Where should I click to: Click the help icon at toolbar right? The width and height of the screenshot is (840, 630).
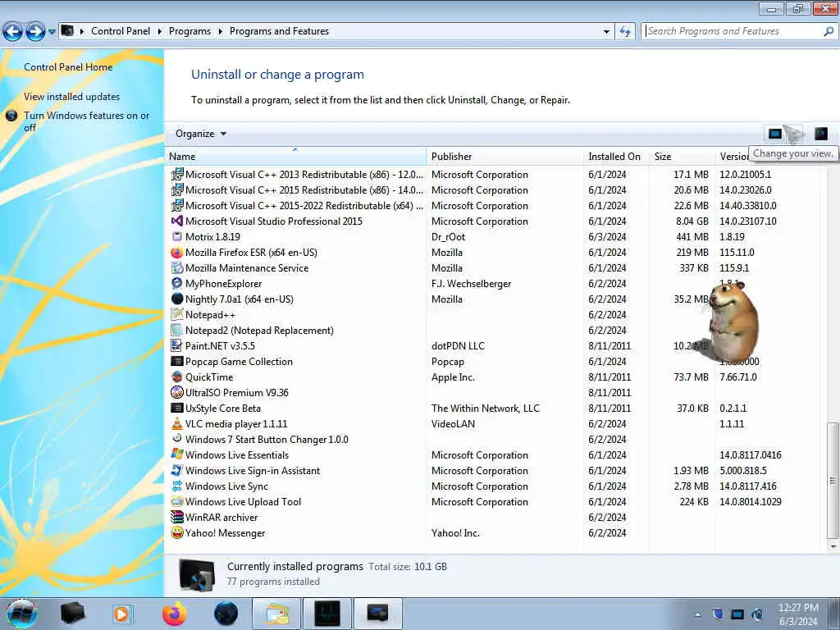820,134
